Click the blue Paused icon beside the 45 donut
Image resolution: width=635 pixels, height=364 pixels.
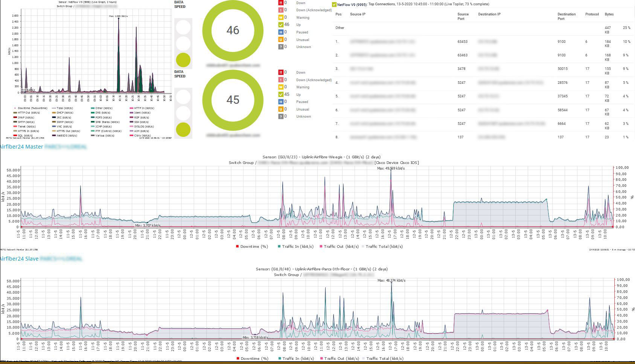(280, 102)
